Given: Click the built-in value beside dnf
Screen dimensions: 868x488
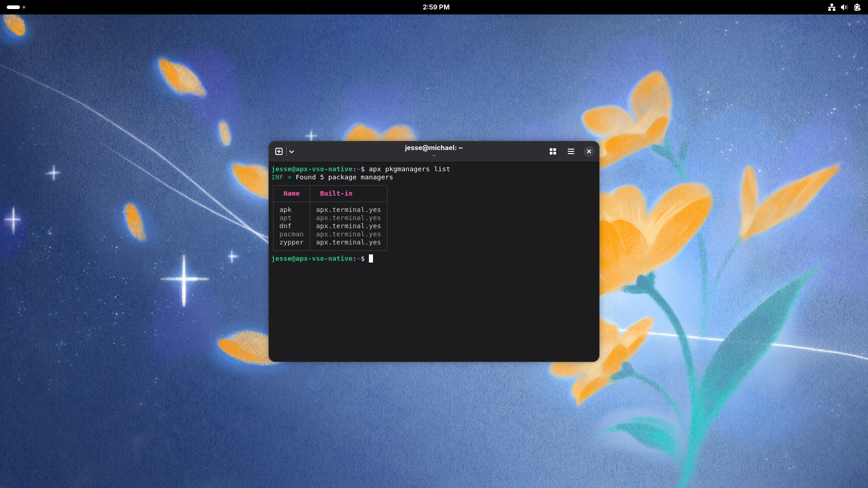Looking at the screenshot, I should tap(348, 226).
